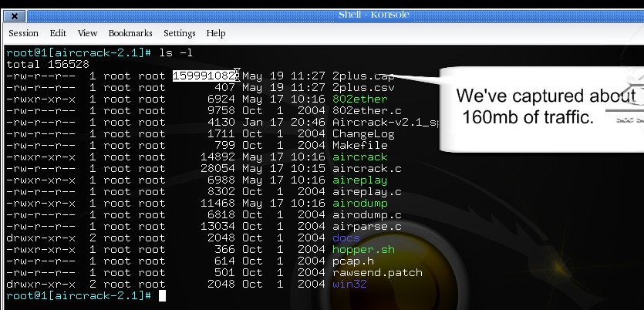Open the Edit menu
The height and width of the screenshot is (310, 644).
(58, 33)
